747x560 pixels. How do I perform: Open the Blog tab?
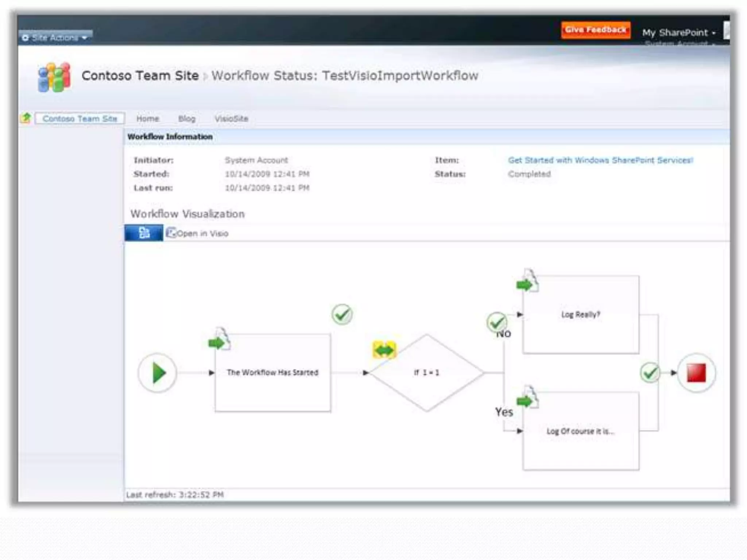[187, 118]
